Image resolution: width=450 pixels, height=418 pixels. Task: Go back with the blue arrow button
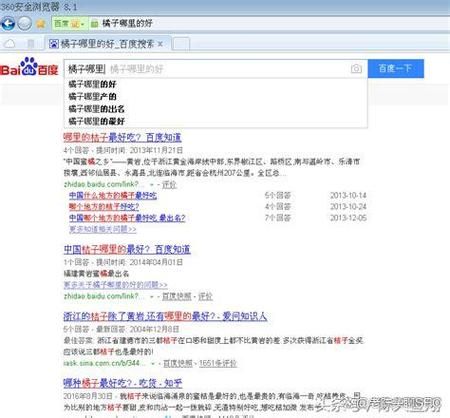8,23
